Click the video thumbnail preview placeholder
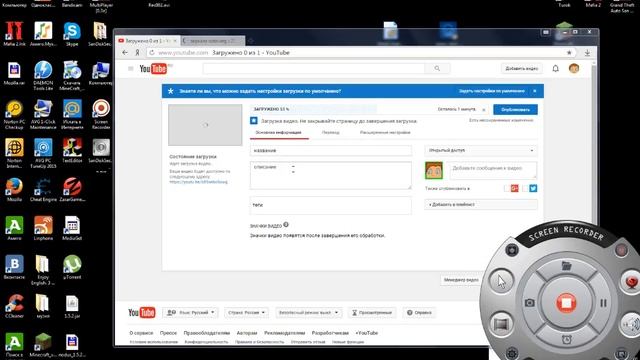 (x=205, y=125)
